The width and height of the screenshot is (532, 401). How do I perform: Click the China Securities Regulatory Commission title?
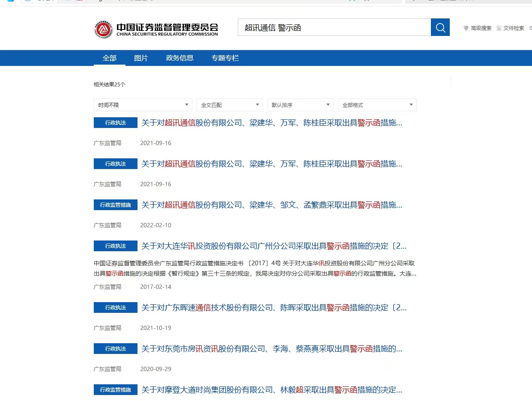click(x=167, y=30)
